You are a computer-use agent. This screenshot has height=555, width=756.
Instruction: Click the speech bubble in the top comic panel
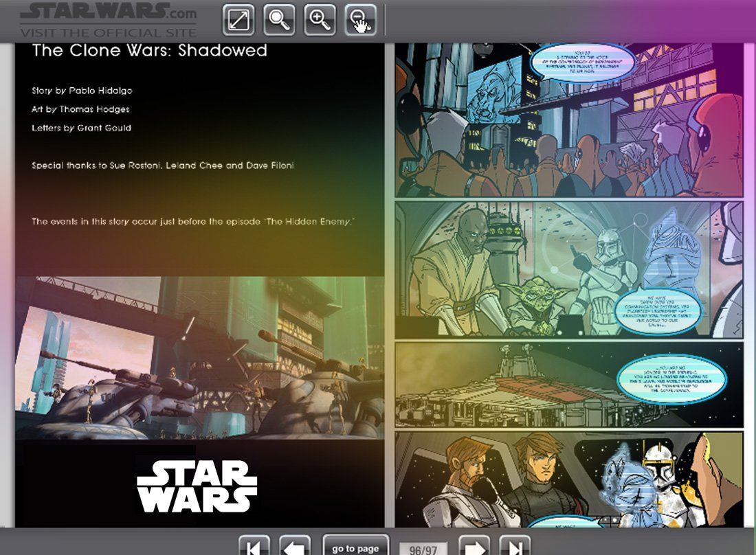(x=582, y=62)
